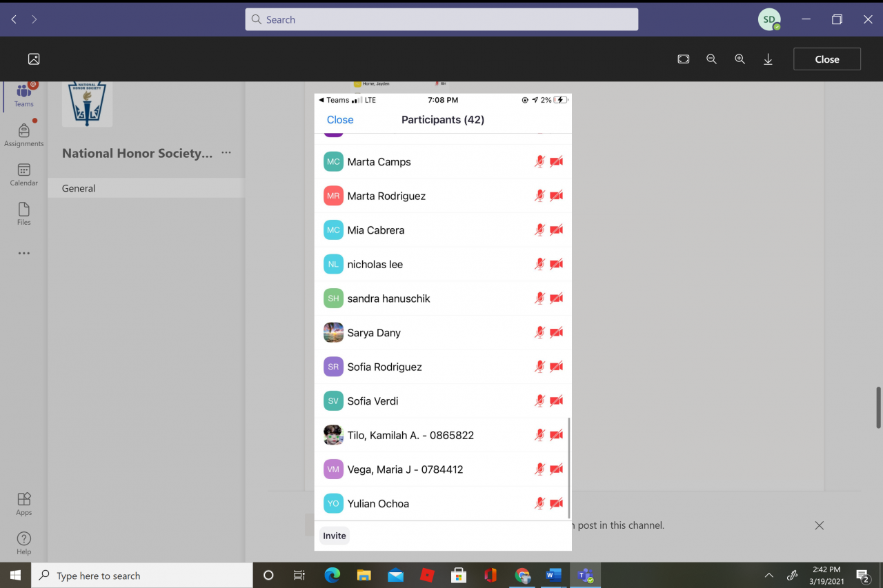The height and width of the screenshot is (588, 883).
Task: Click the vertical scrollbar on the right
Action: [x=878, y=407]
